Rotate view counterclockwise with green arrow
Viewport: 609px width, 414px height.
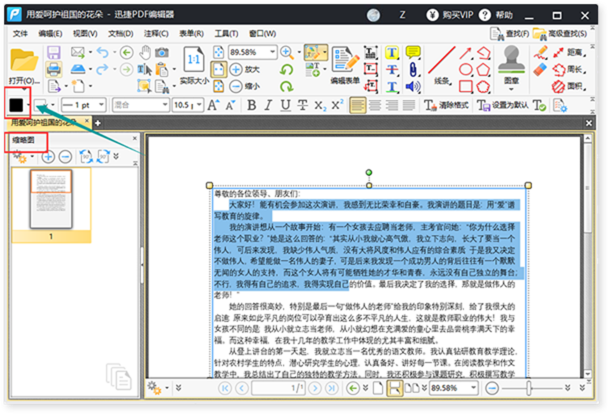click(287, 70)
